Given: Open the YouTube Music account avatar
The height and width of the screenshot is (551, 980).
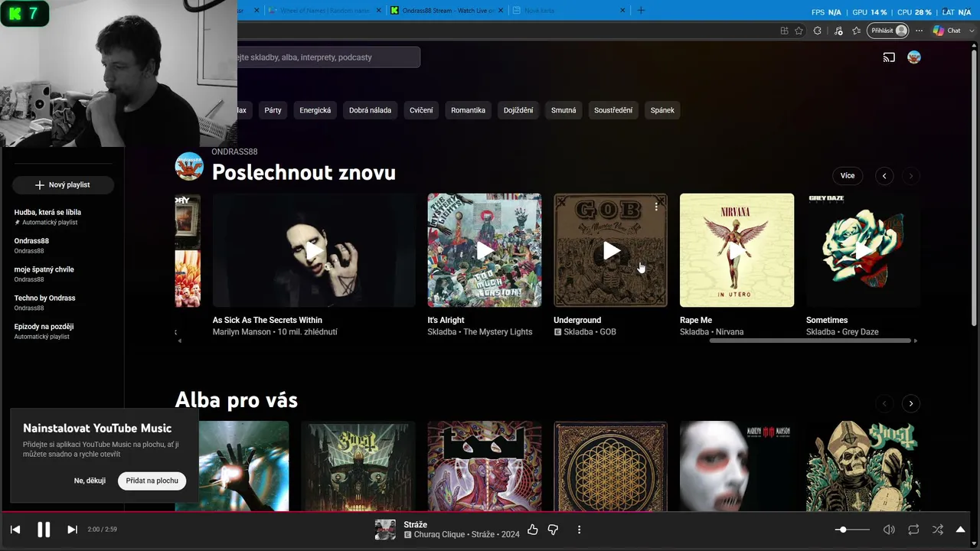Looking at the screenshot, I should 914,57.
